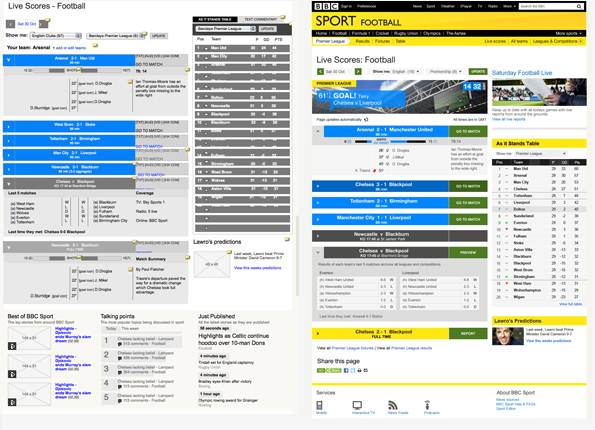Open the Saturday Football Live photo thumbnail
This screenshot has height=430, width=595.
(x=539, y=92)
